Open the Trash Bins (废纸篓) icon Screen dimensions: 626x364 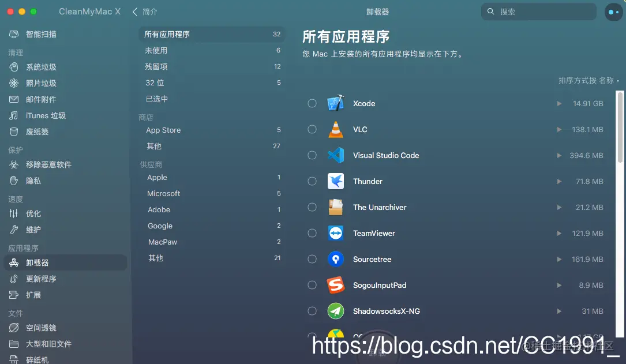[14, 132]
